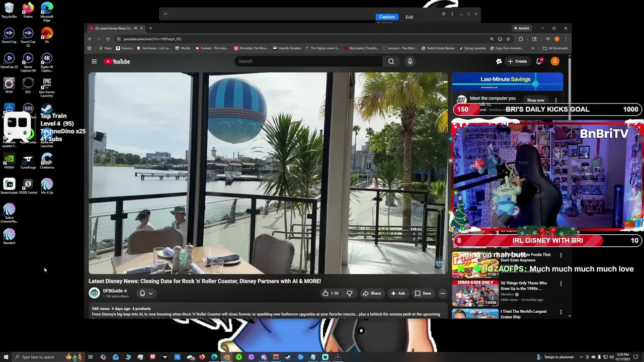
Task: Click the DFBGuide channel name link
Action: (x=113, y=291)
